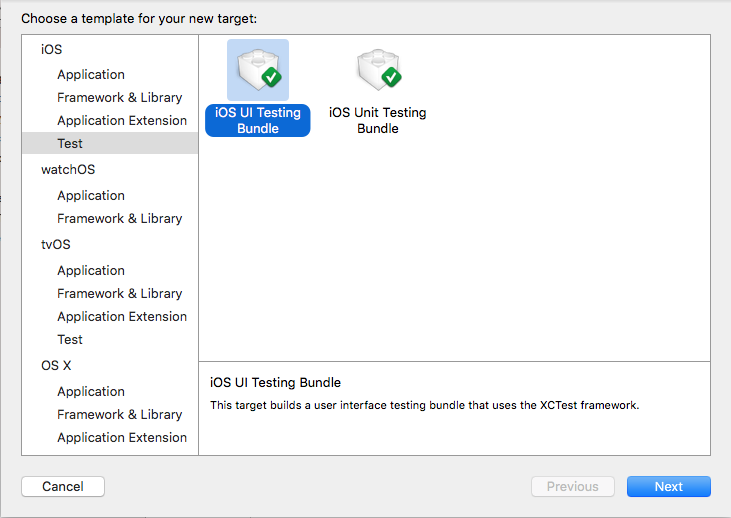Select the iOS UI Testing Bundle icon
The height and width of the screenshot is (518, 731).
click(258, 70)
